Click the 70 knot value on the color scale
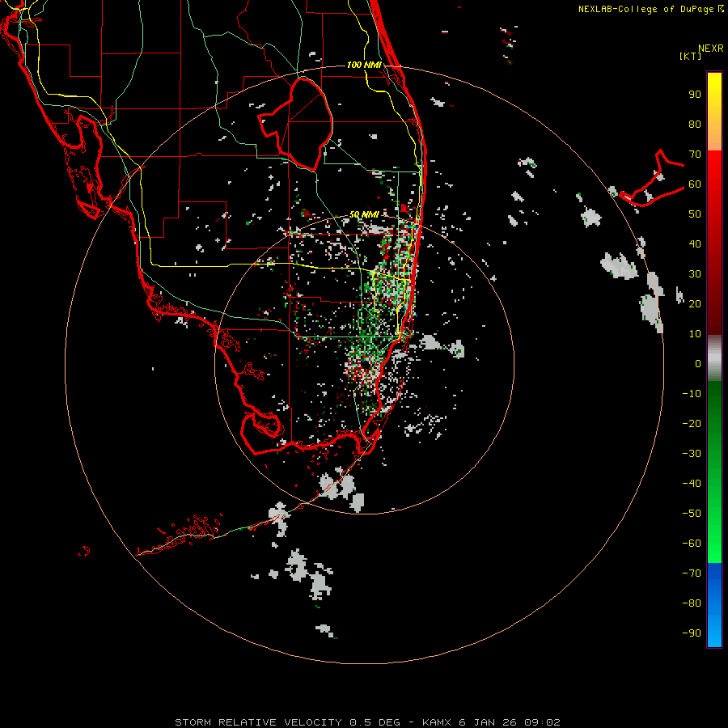This screenshot has width=728, height=728. pos(695,154)
